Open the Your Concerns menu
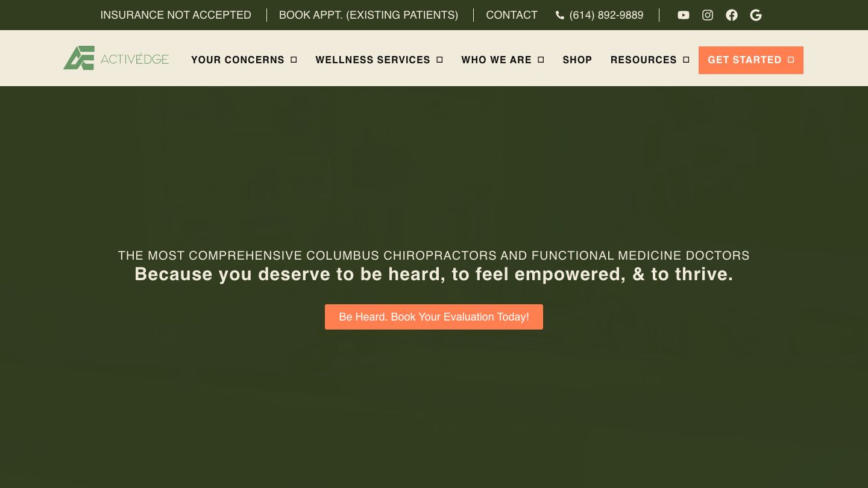The image size is (868, 488). click(237, 60)
